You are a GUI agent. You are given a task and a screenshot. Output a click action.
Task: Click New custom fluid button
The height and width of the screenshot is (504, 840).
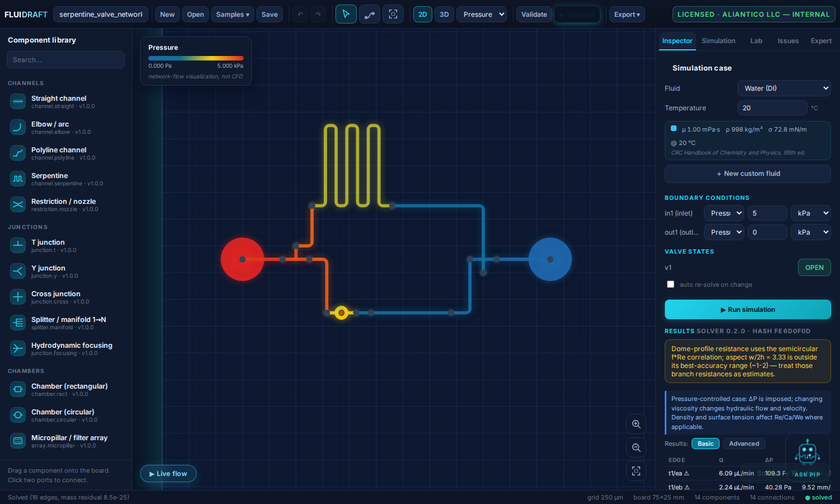point(748,174)
